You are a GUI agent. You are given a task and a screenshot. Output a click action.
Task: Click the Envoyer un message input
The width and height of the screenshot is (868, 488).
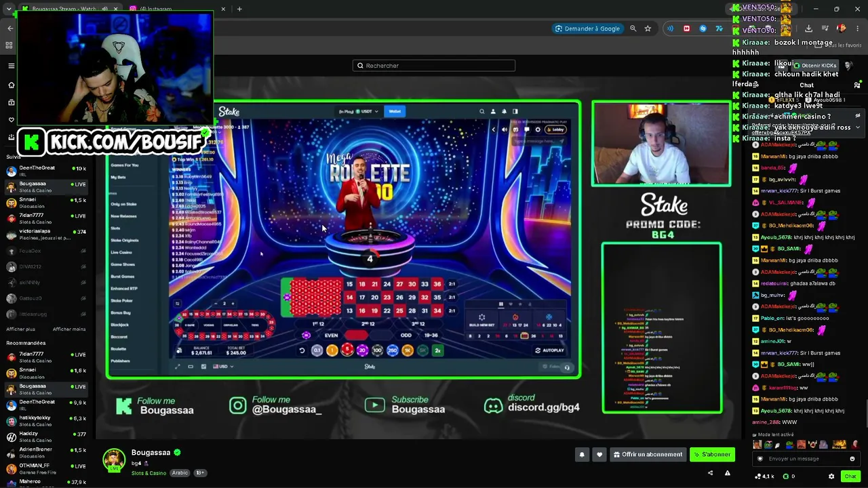tap(806, 459)
